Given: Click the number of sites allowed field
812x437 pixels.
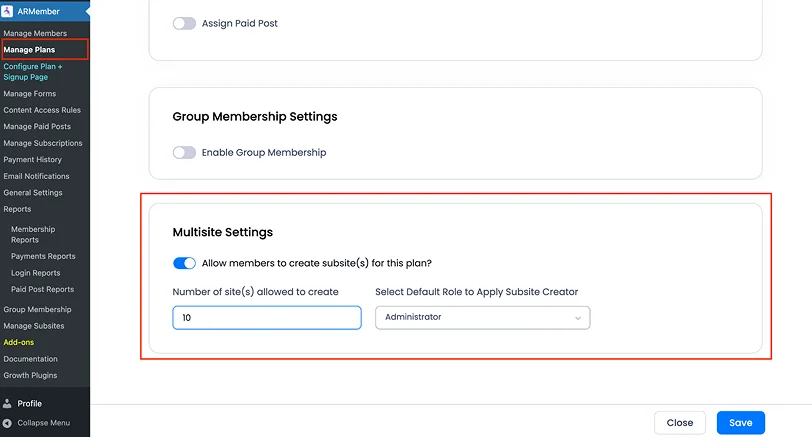Looking at the screenshot, I should 267,317.
